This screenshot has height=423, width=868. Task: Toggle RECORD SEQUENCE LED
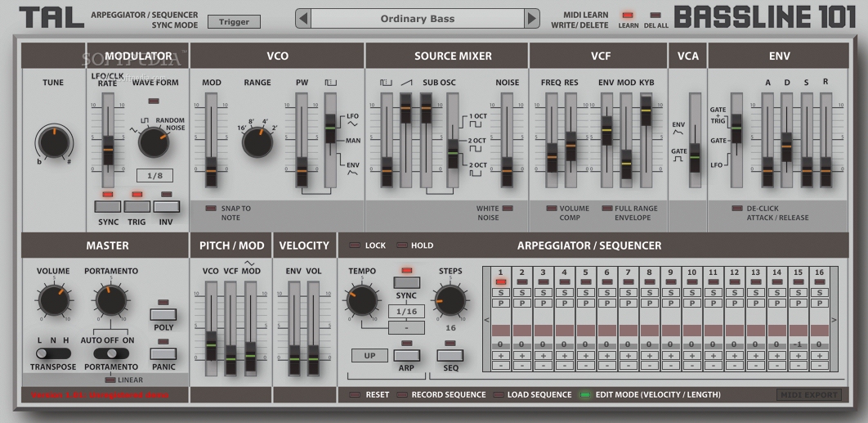click(402, 394)
